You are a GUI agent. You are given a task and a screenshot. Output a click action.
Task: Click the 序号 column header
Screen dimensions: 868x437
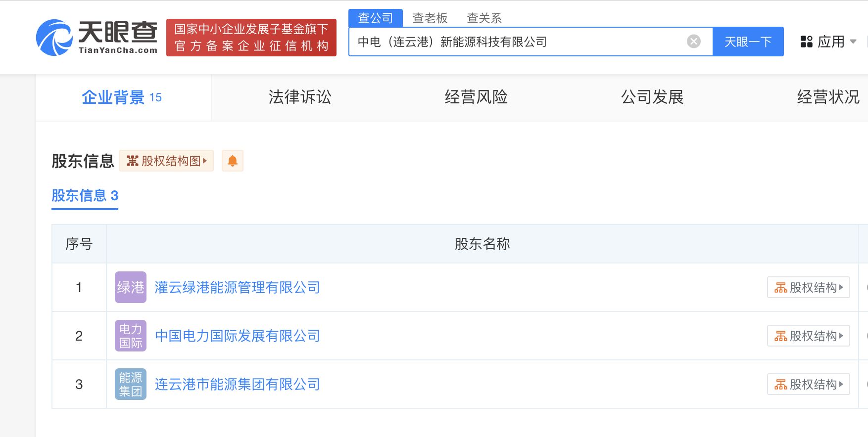(79, 244)
